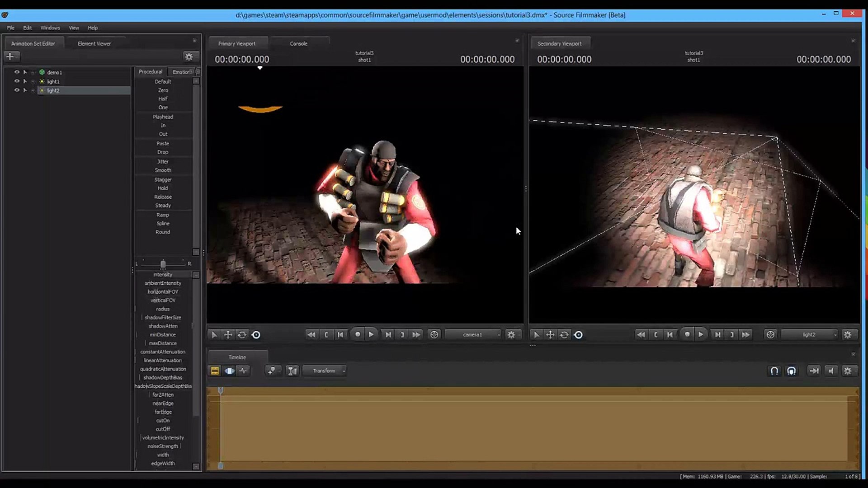The height and width of the screenshot is (488, 868).
Task: Hide light1 using its eye icon
Action: coord(17,81)
